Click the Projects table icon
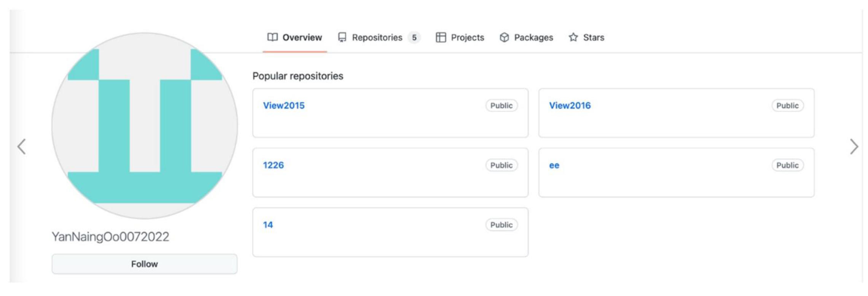 coord(441,37)
